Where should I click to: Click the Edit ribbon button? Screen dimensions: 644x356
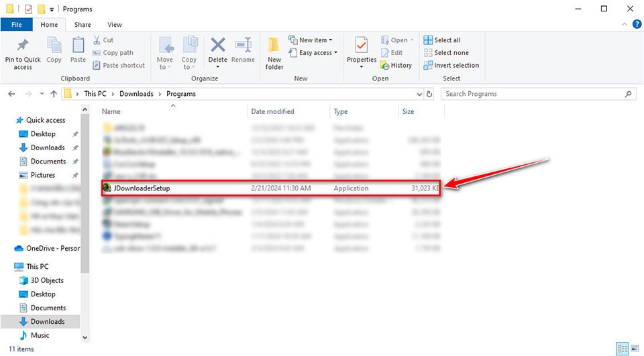(x=392, y=52)
